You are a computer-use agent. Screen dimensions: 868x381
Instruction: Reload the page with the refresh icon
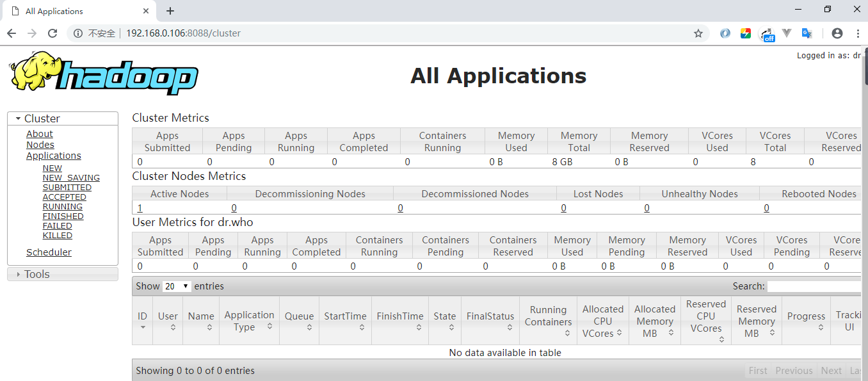(52, 33)
